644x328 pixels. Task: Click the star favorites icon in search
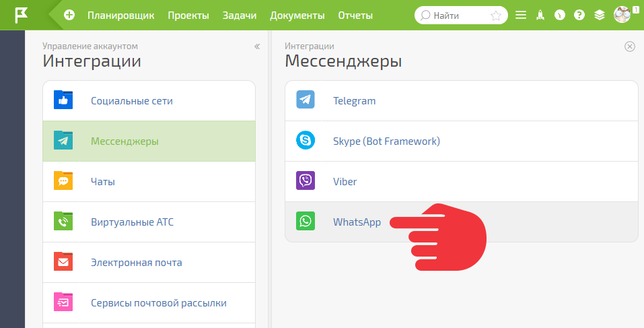[x=496, y=15]
